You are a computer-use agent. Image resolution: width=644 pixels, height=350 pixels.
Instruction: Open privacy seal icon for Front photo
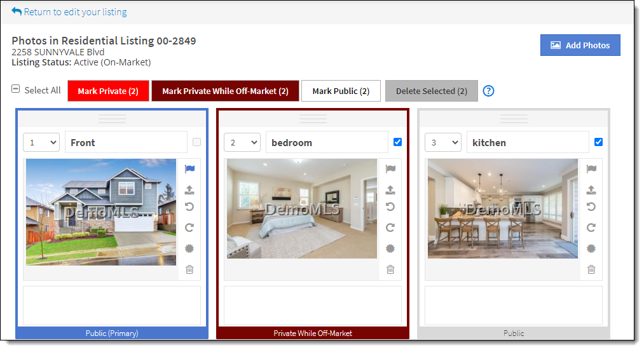click(x=189, y=248)
